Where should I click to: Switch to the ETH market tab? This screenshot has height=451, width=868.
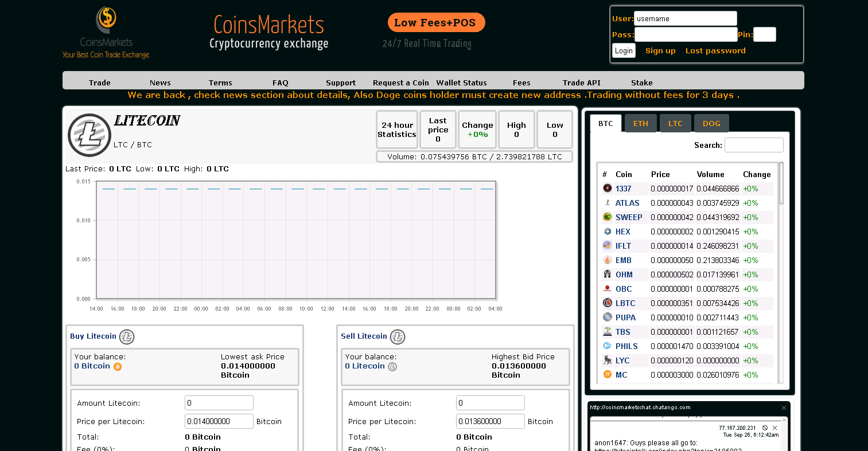click(x=641, y=123)
